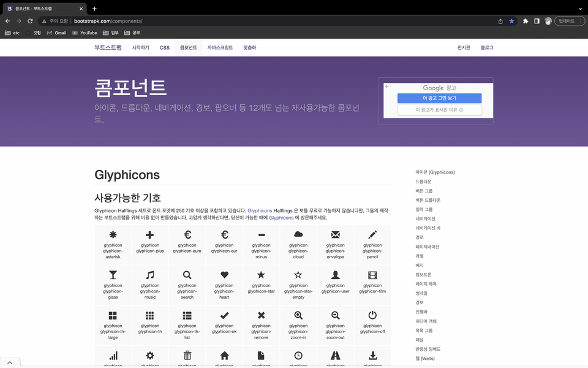The width and height of the screenshot is (588, 368).
Task: Open the YouTube bookmark
Action: [85, 33]
